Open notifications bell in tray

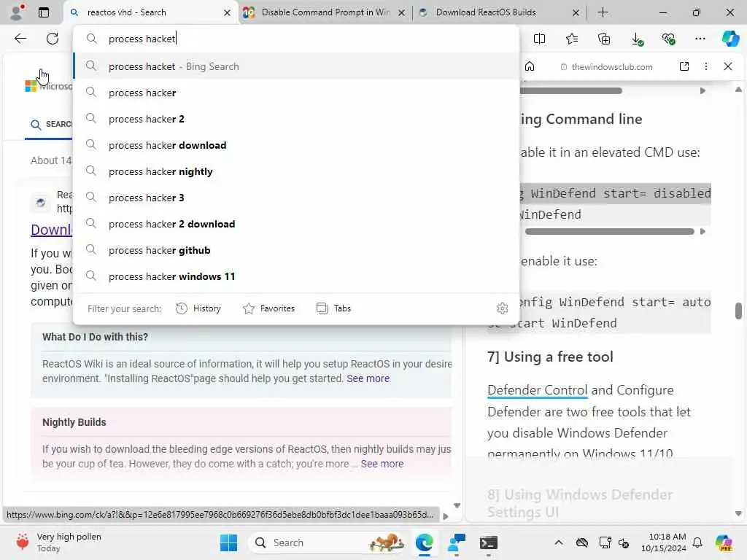pyautogui.click(x=697, y=542)
